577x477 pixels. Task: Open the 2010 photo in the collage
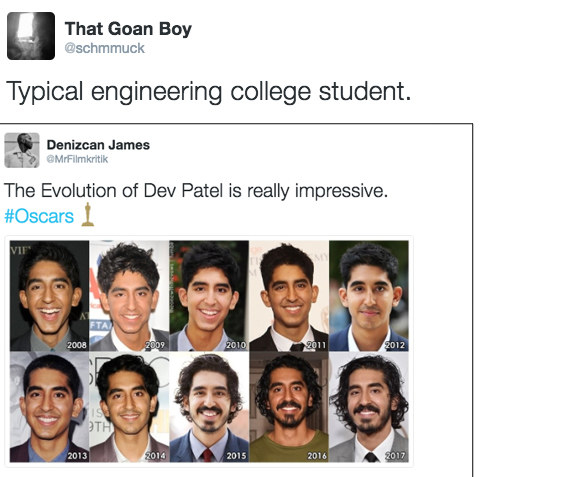point(209,296)
